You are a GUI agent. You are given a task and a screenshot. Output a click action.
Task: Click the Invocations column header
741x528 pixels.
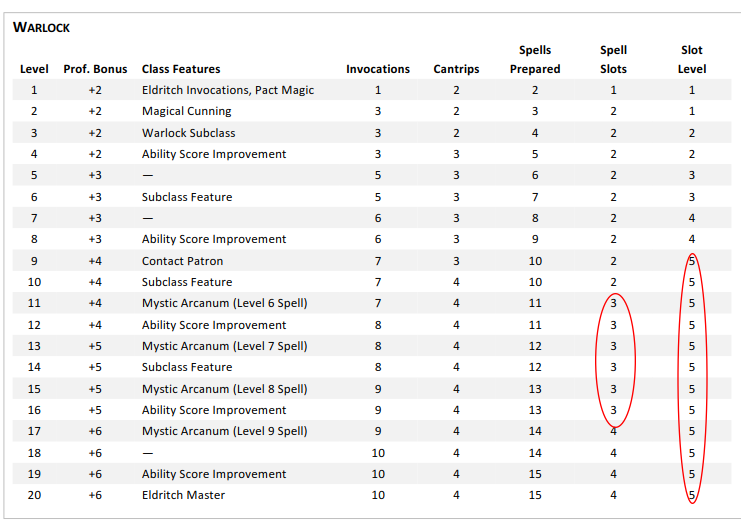point(378,69)
